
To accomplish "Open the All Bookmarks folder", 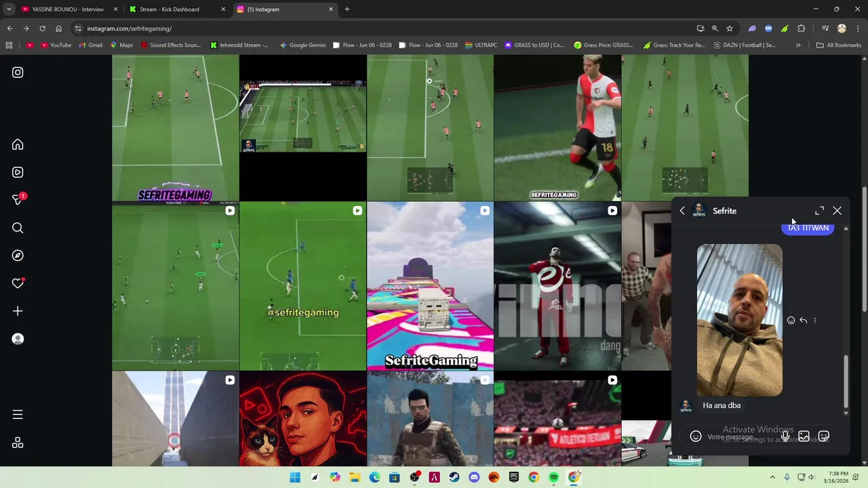I will pos(839,45).
